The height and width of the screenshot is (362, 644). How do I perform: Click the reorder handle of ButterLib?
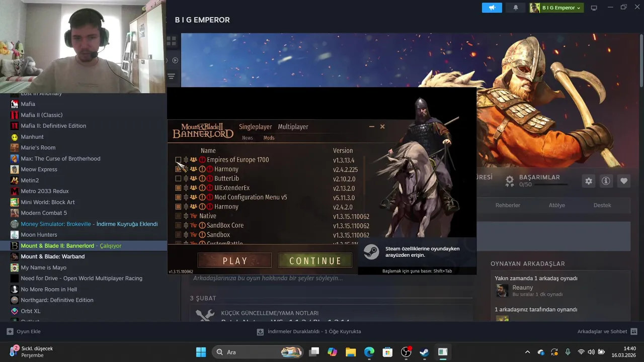(x=186, y=178)
